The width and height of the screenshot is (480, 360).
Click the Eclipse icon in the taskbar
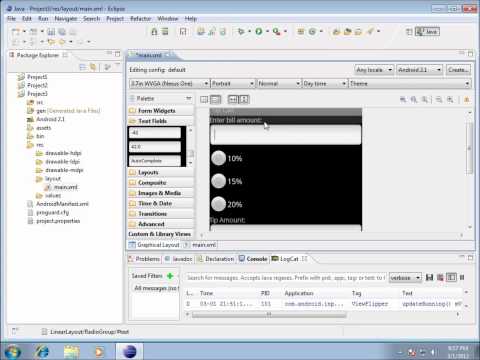(x=130, y=351)
